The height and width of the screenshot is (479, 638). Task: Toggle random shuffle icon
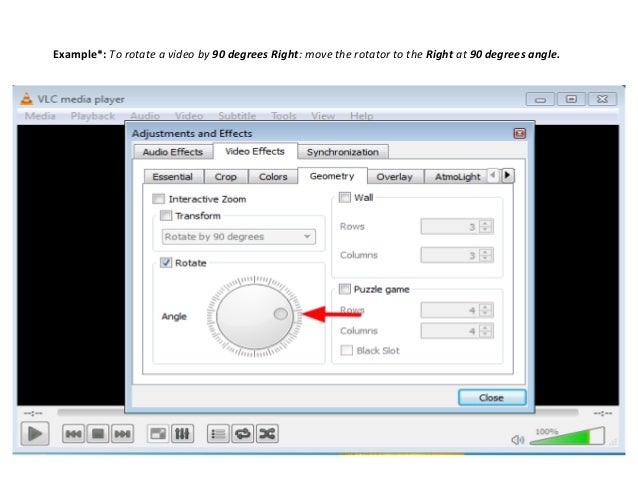coord(267,434)
